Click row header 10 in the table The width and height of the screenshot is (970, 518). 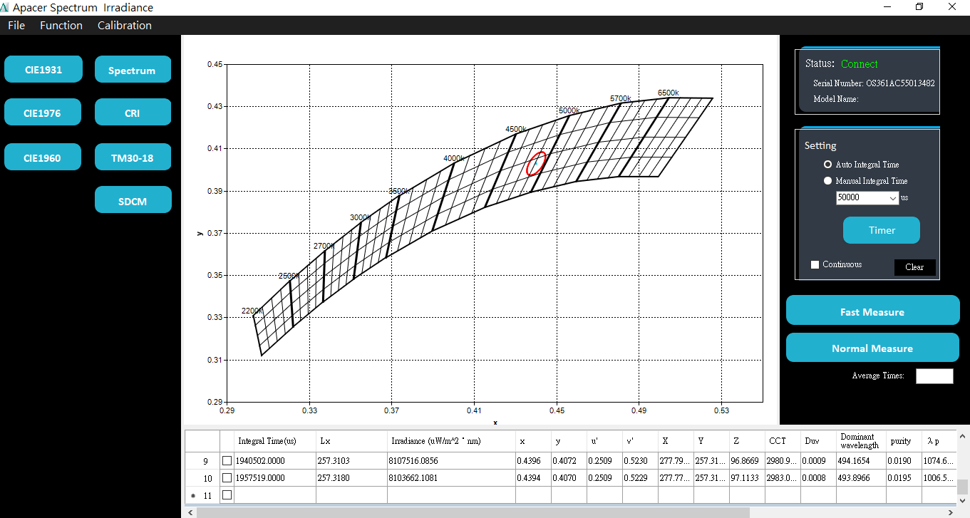pos(202,478)
